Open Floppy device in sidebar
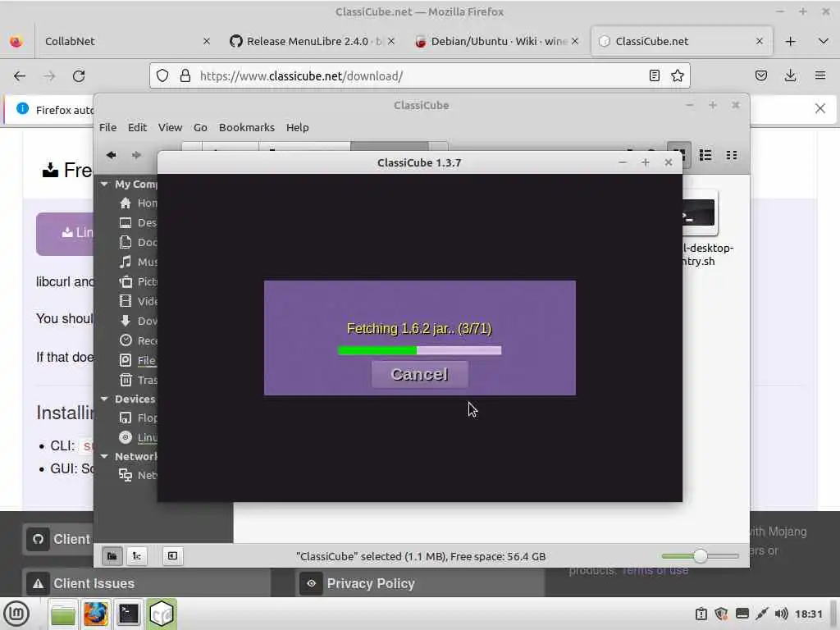Image resolution: width=840 pixels, height=630 pixels. [138, 418]
